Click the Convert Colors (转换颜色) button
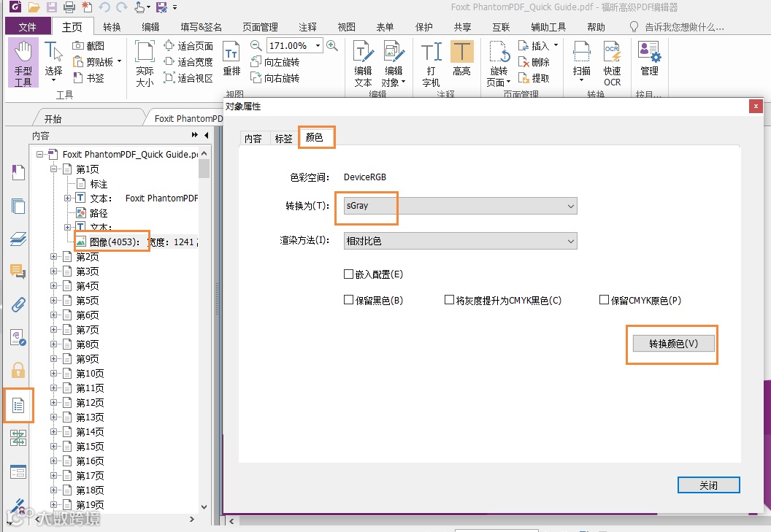 (x=673, y=344)
